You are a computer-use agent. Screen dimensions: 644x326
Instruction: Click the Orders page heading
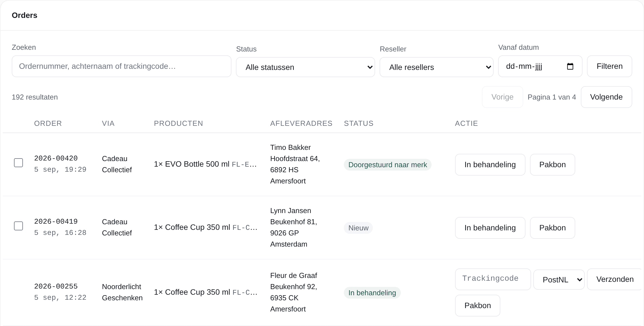pyautogui.click(x=25, y=15)
